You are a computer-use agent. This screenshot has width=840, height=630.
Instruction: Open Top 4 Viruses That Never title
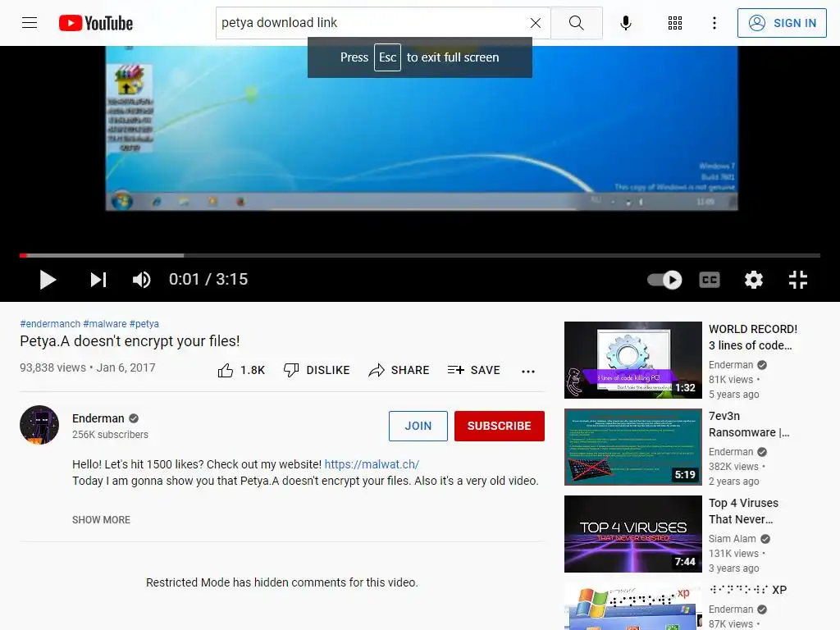[743, 511]
